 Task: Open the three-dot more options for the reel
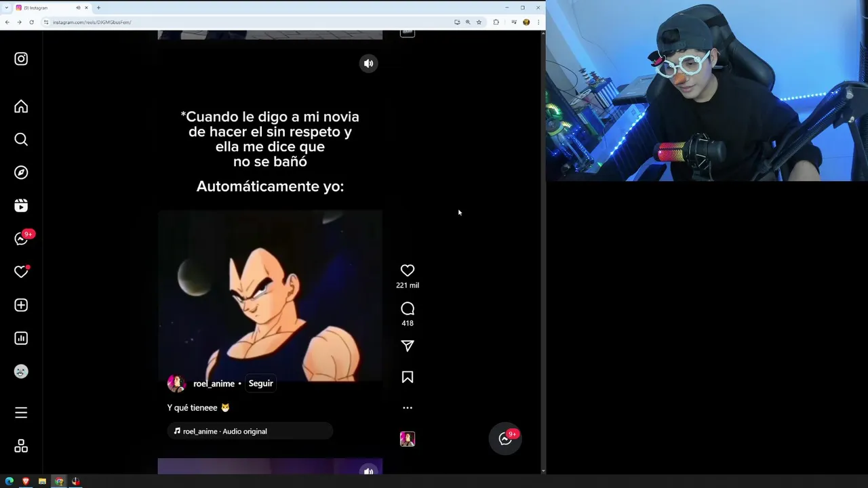(x=408, y=408)
